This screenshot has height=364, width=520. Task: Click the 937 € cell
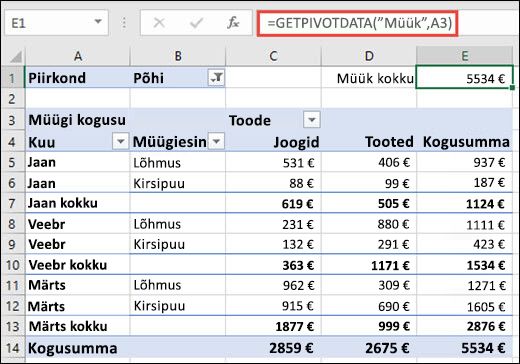[x=464, y=163]
